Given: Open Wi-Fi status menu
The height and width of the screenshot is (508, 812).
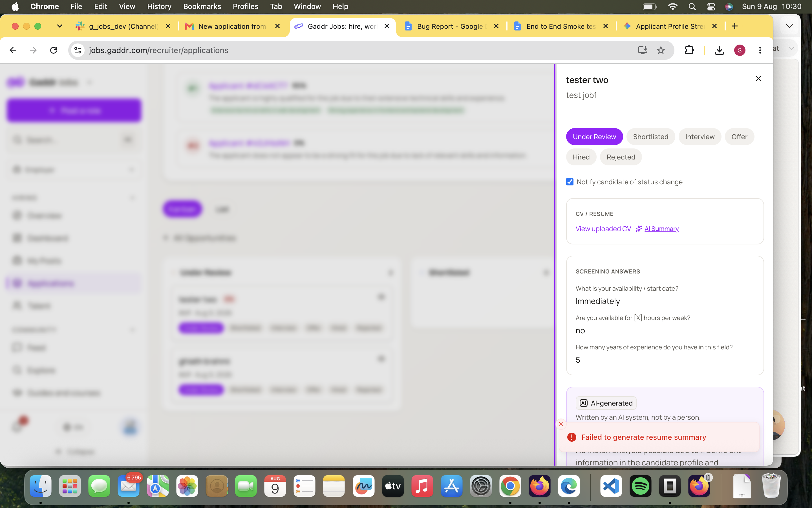Looking at the screenshot, I should [x=672, y=6].
